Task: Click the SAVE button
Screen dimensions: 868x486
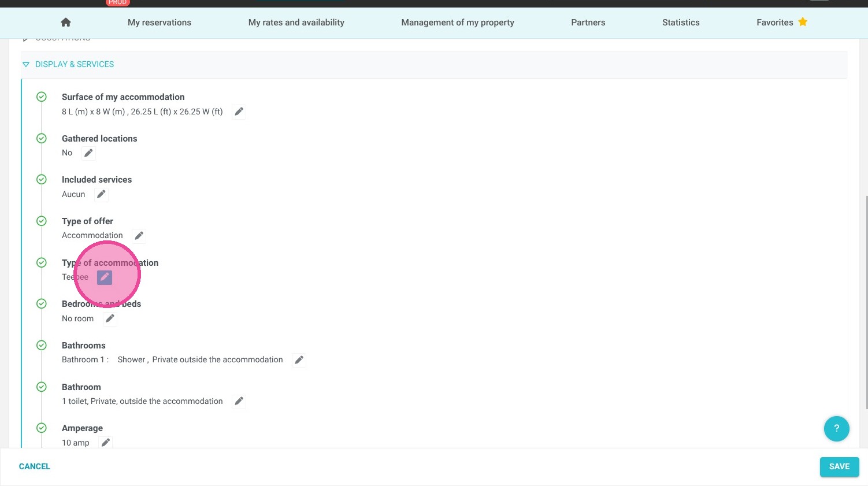Action: point(839,467)
